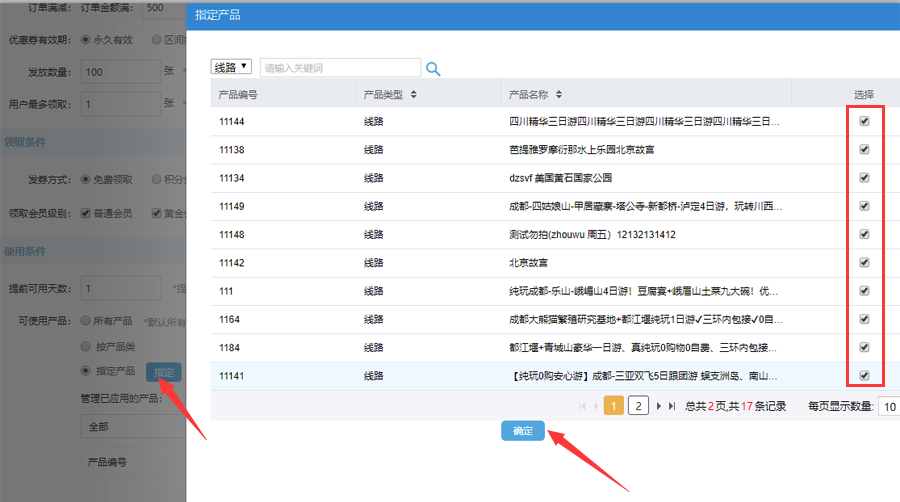The height and width of the screenshot is (502, 900).
Task: Select page 1 in pagination
Action: tap(614, 406)
